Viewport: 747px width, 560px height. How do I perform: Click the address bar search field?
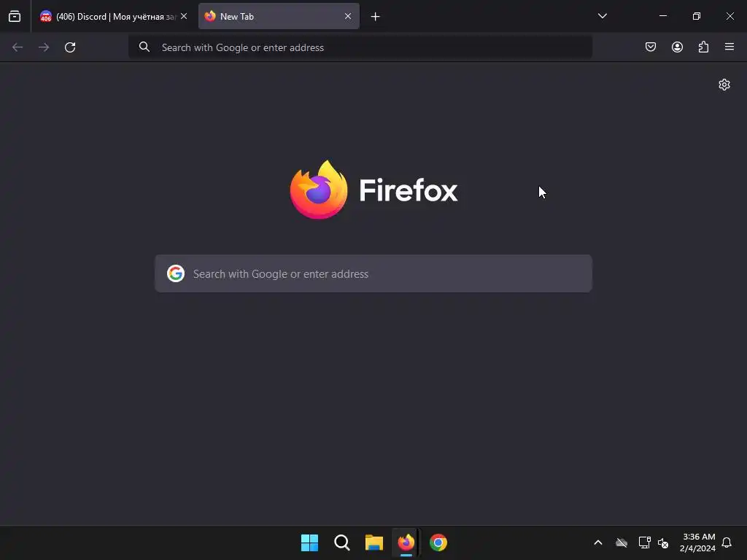pos(360,47)
